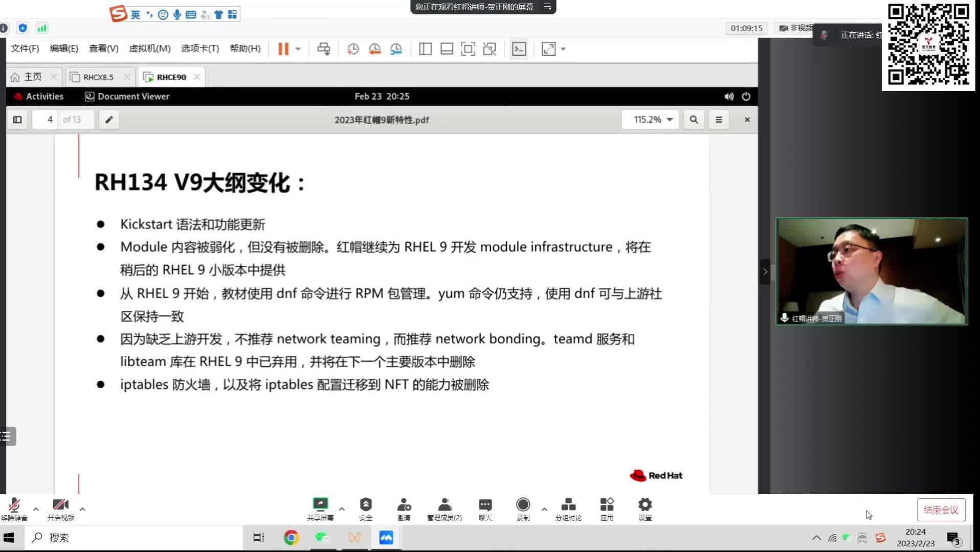Click the 结束会议 end meeting button
Viewport: 980px width, 552px height.
941,509
